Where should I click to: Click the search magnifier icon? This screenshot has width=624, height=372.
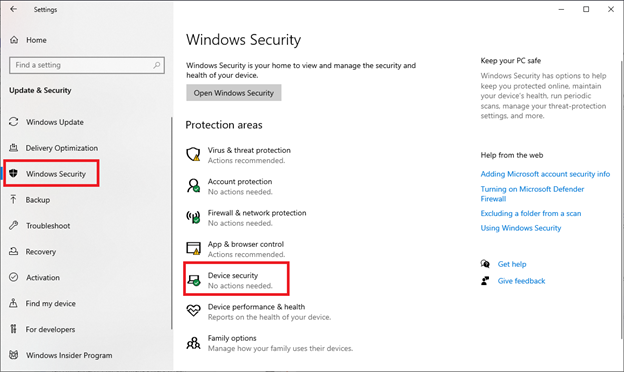coord(156,65)
